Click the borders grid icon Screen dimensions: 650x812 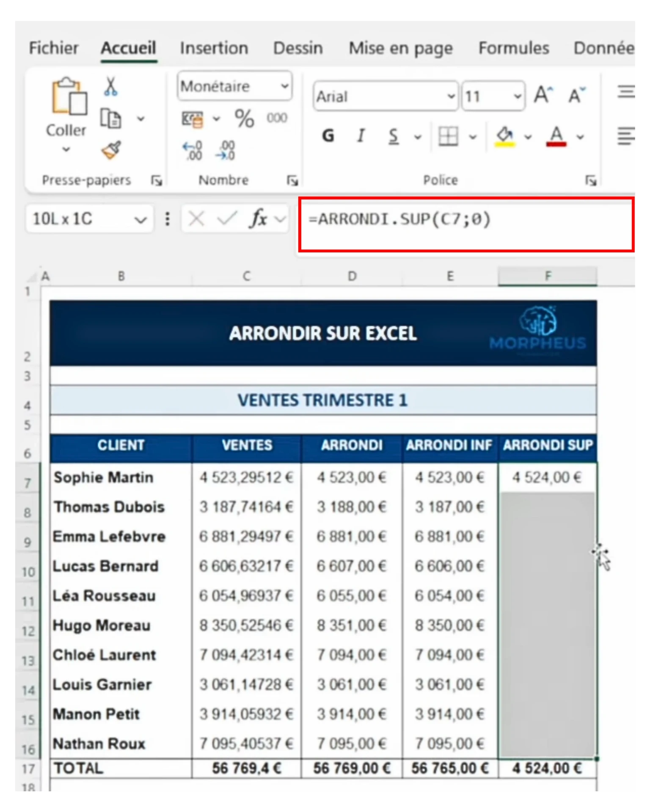[x=448, y=137]
